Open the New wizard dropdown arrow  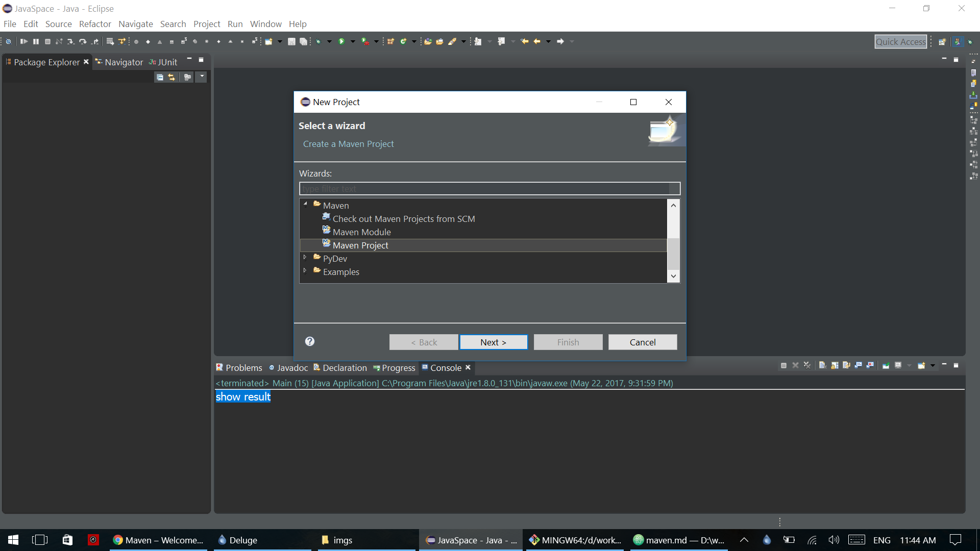(x=280, y=41)
